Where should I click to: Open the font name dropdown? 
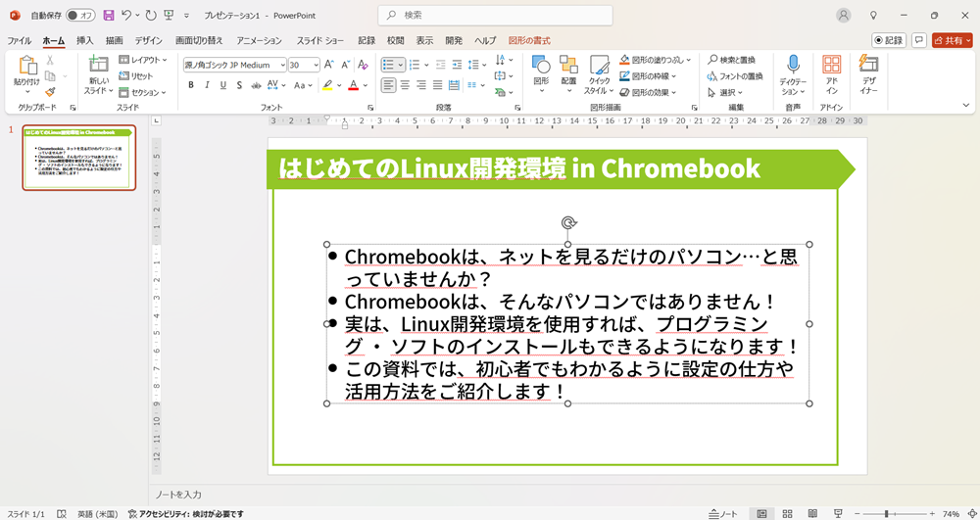tap(282, 65)
